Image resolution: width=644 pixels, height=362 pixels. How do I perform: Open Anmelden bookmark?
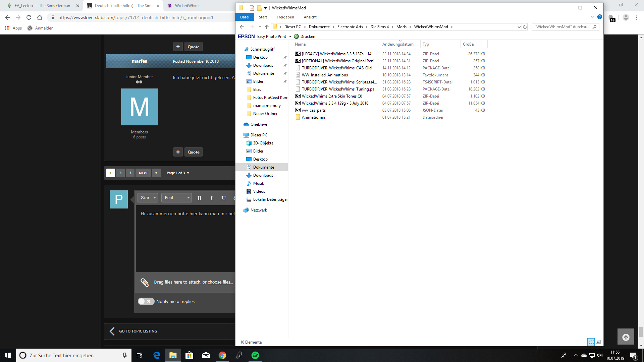click(x=40, y=28)
